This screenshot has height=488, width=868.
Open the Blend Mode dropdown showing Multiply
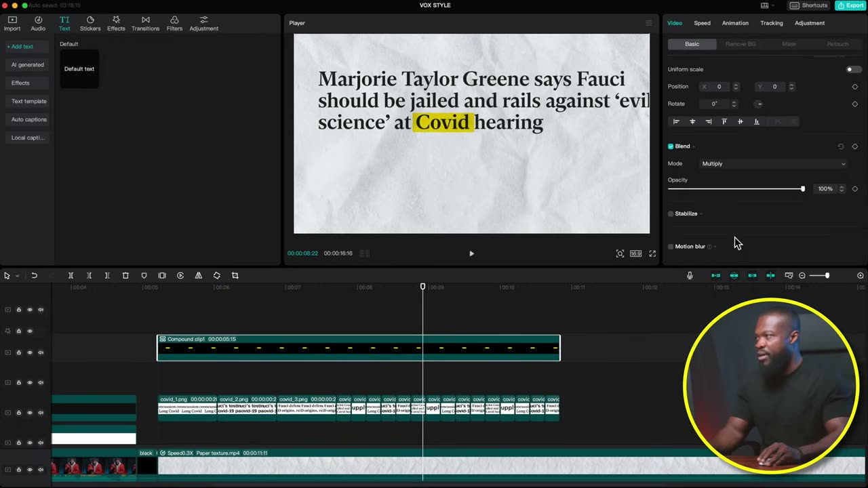tap(774, 164)
